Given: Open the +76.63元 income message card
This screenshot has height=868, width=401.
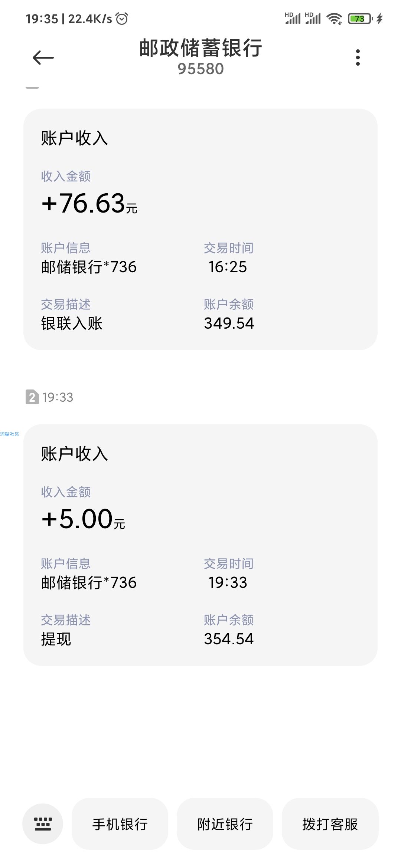Looking at the screenshot, I should tap(200, 229).
